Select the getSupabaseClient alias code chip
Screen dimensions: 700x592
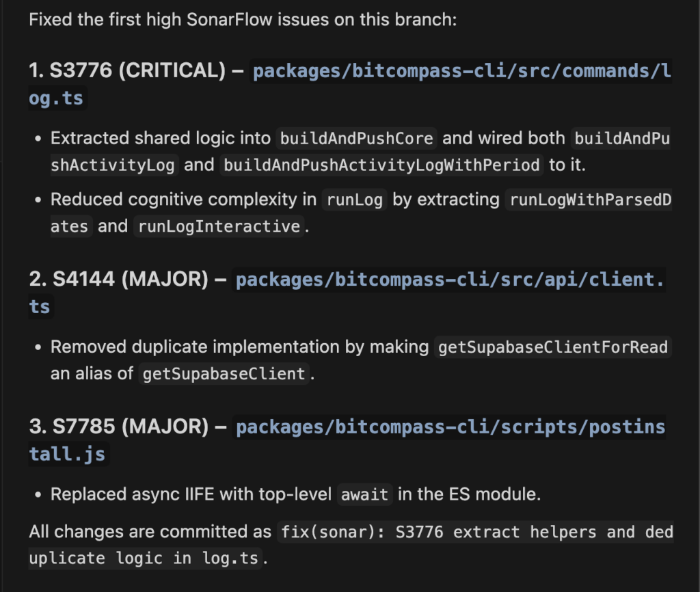pyautogui.click(x=224, y=375)
